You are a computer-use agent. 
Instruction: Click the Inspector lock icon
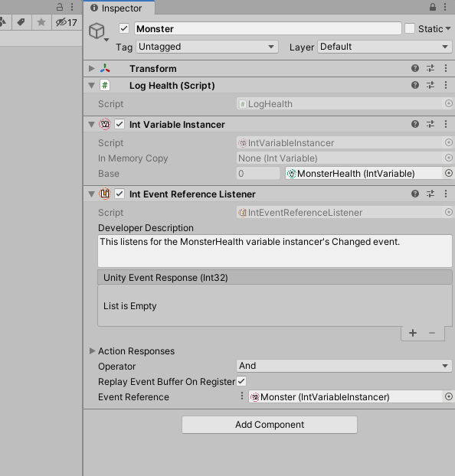point(433,8)
